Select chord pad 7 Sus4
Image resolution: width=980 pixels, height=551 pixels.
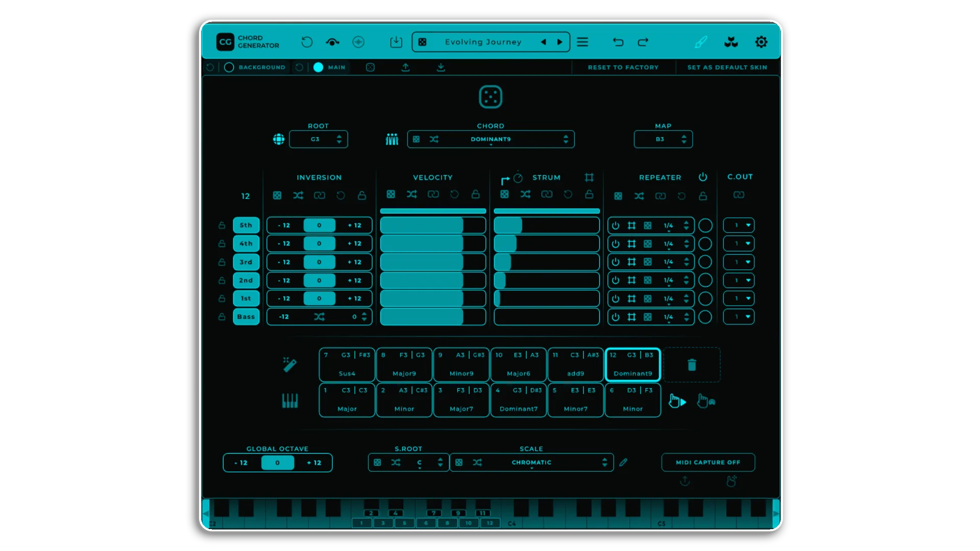tap(347, 365)
